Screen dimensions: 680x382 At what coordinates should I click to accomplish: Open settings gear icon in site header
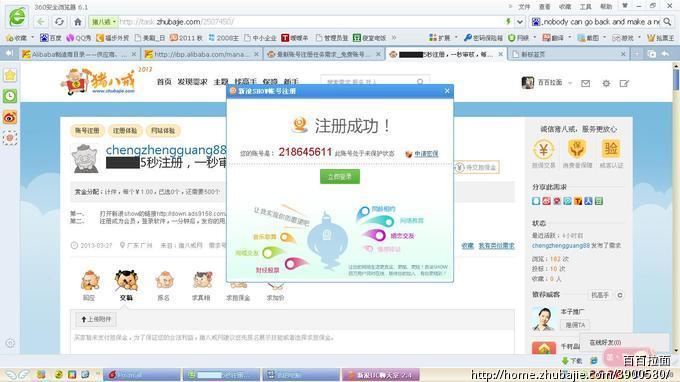(x=606, y=83)
